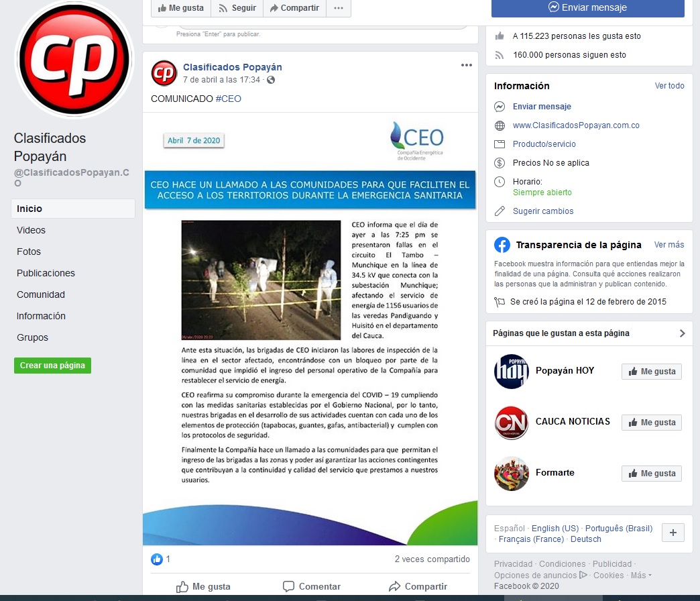
Task: Click the blue like reaction icon
Action: [157, 559]
